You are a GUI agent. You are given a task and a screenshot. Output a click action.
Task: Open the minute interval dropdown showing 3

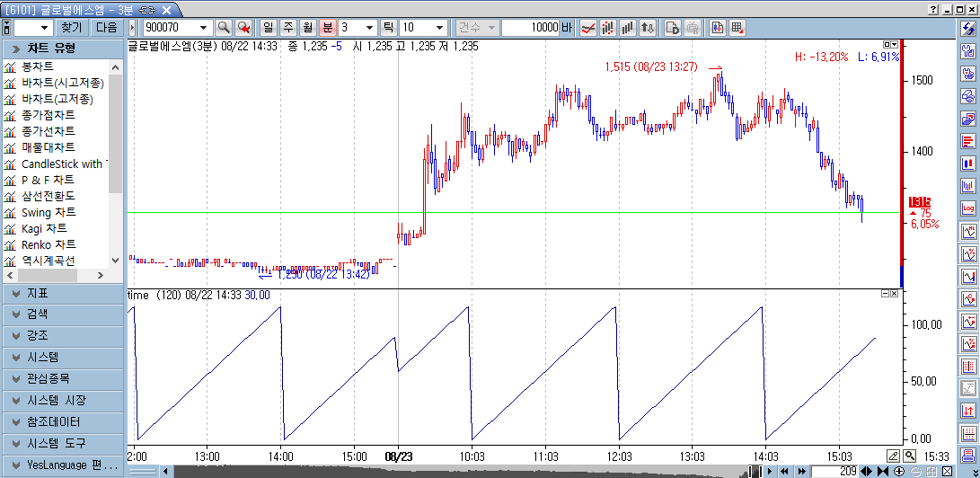point(369,28)
